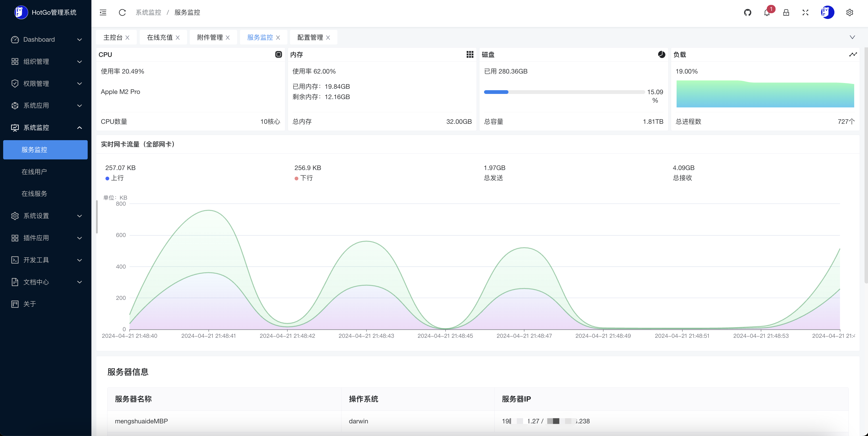Collapse the 系统监控 sidebar menu
The image size is (868, 436).
(45, 128)
